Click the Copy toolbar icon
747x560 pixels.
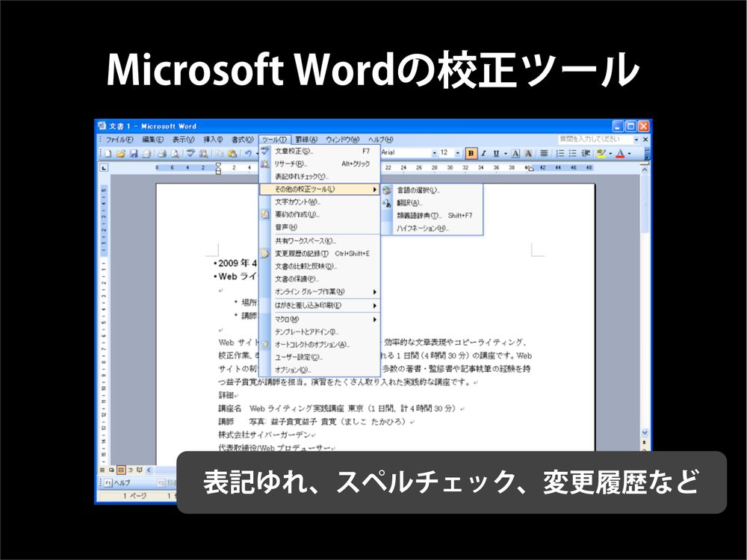point(219,153)
